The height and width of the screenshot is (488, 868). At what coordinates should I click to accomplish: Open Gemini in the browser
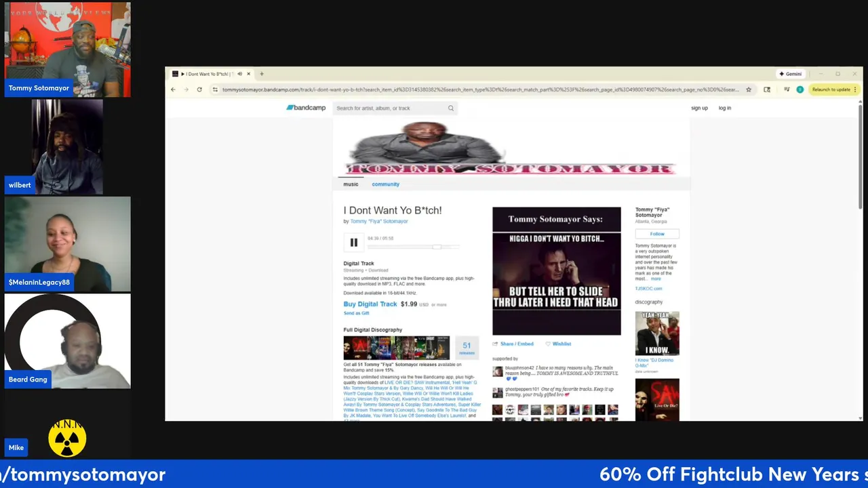[790, 74]
